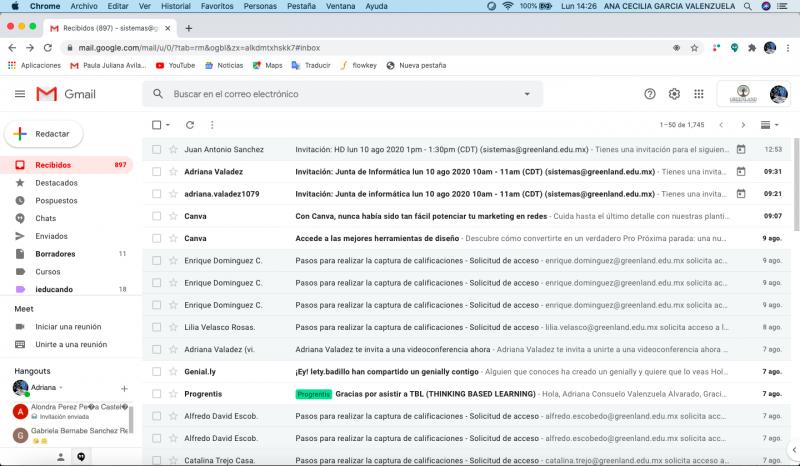Check the Progrentis email checkbox

pos(156,393)
